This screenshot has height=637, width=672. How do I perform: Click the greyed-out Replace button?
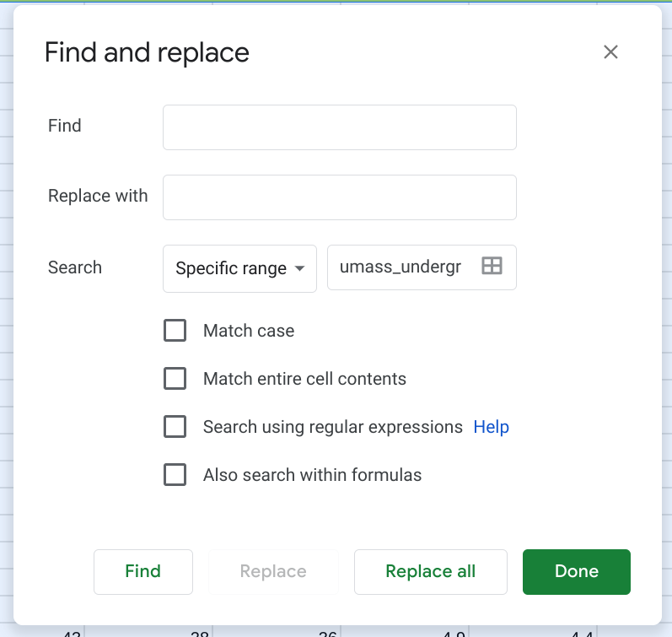click(272, 571)
